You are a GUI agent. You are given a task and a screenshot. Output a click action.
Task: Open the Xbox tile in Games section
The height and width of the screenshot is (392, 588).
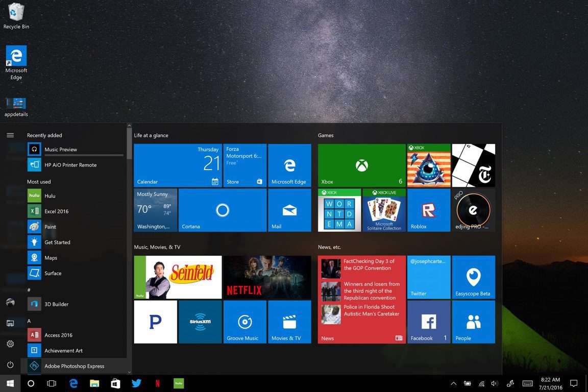(361, 164)
